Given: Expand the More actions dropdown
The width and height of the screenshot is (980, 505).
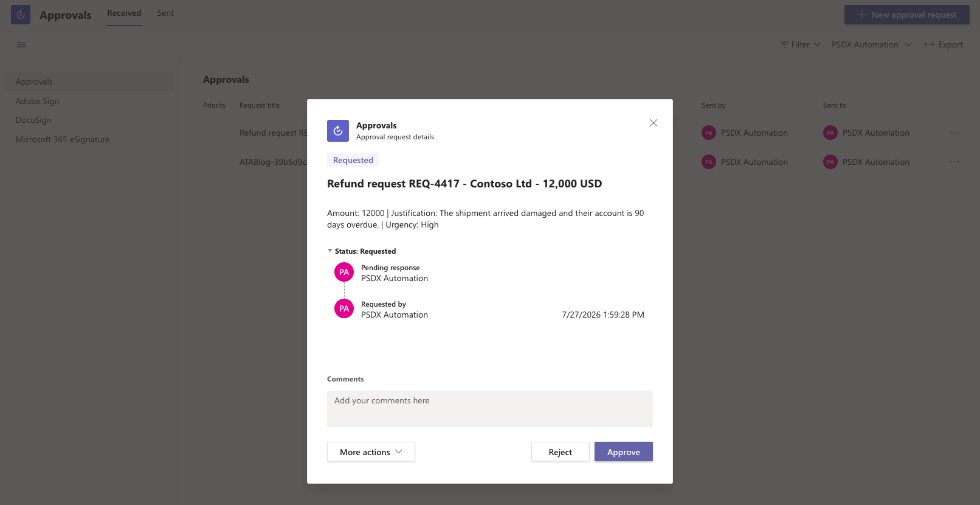Looking at the screenshot, I should click(371, 451).
